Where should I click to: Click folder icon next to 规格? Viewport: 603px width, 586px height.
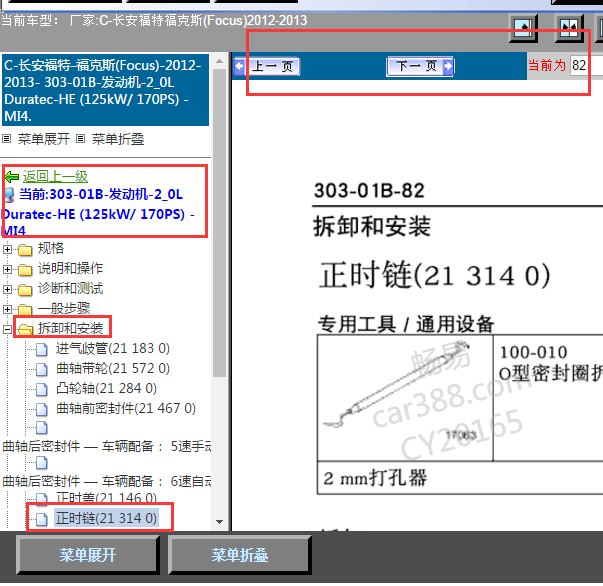point(25,250)
